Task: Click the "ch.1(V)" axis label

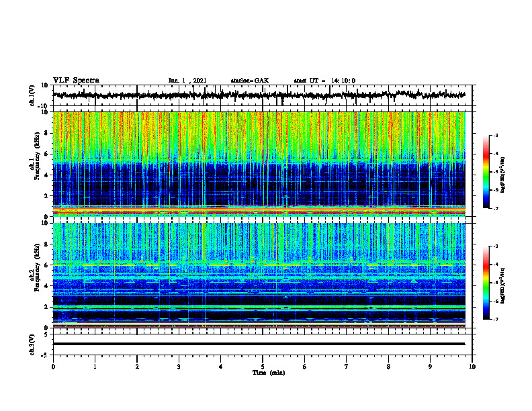Action: (32, 95)
